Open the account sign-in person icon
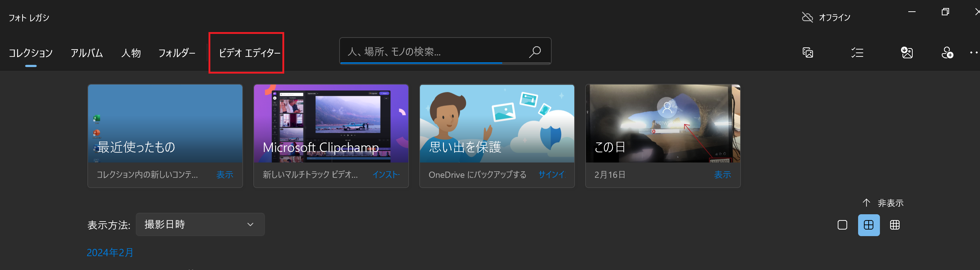The width and height of the screenshot is (980, 270). point(947,52)
